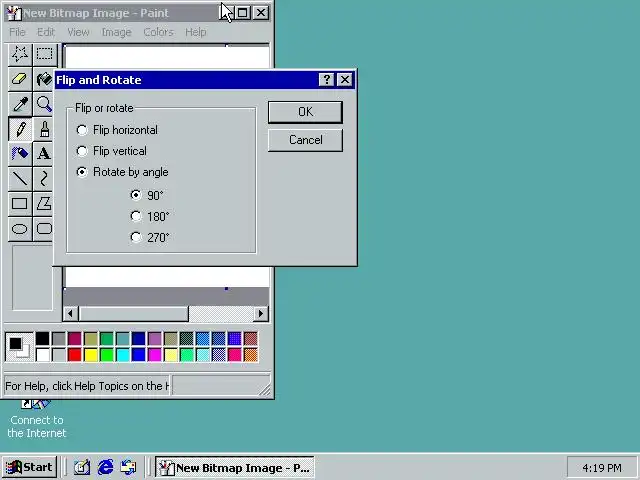Select the Line tool

tap(20, 179)
